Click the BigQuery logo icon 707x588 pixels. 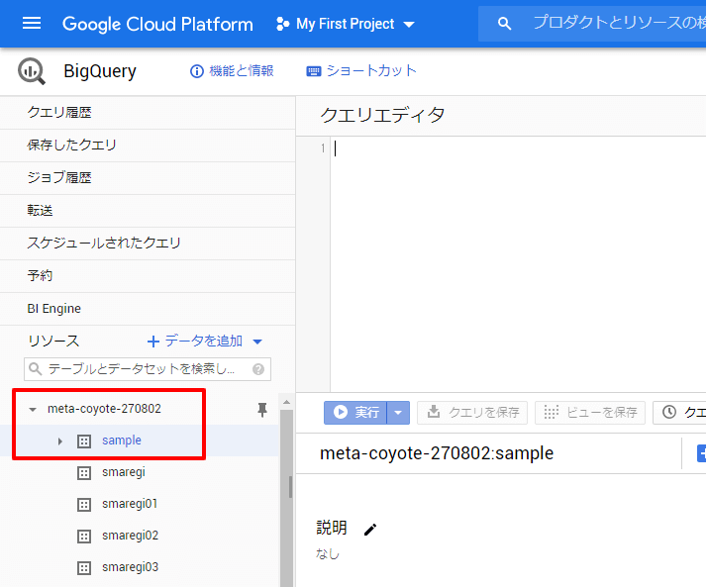click(x=32, y=71)
